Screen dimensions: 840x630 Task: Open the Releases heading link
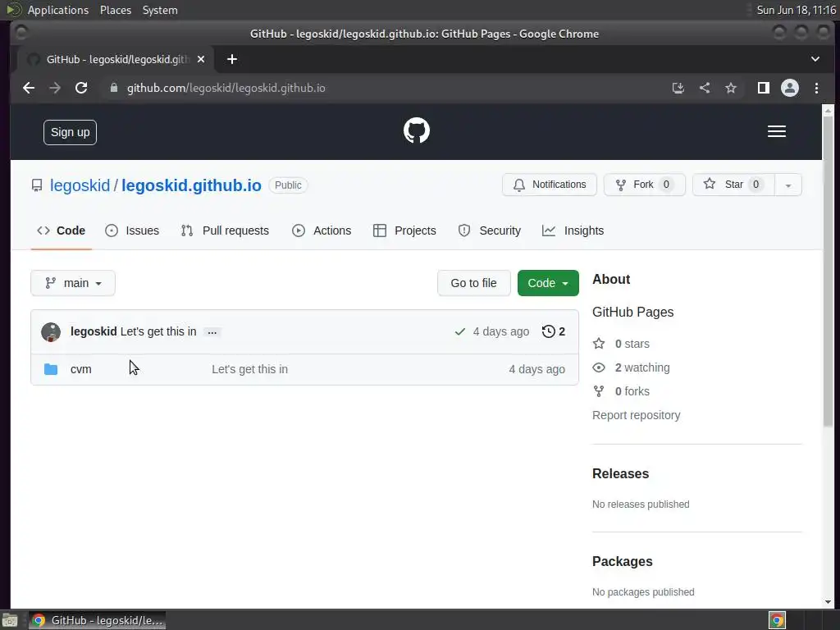(620, 473)
